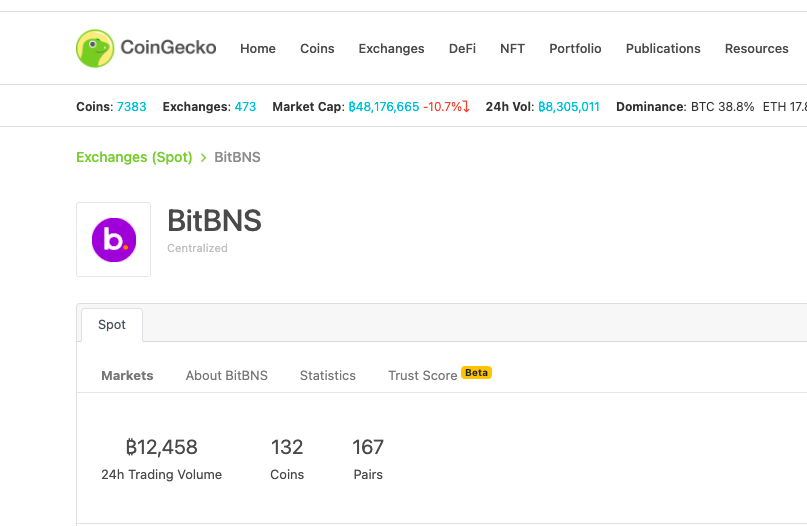This screenshot has height=526, width=807.
Task: Click the BitBNS page heading
Action: click(215, 221)
